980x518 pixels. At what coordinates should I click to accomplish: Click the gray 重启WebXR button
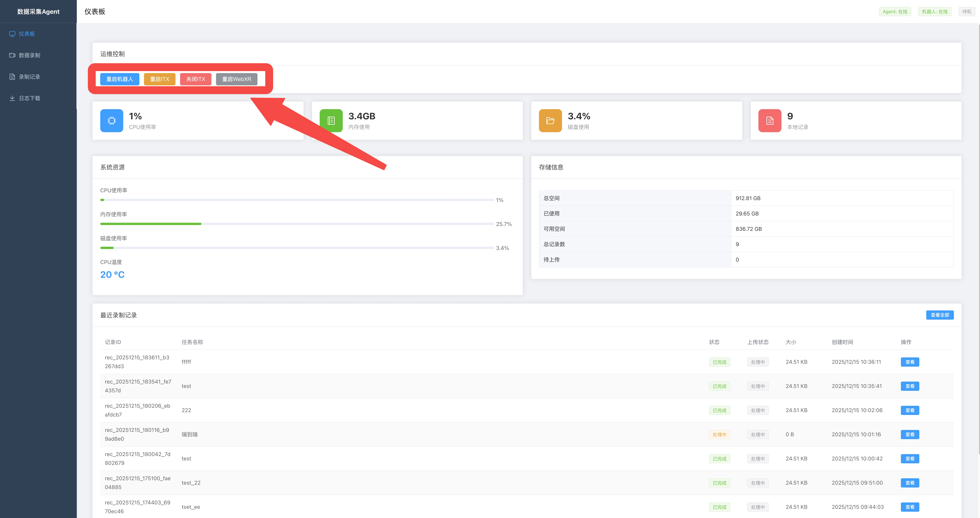click(x=237, y=79)
